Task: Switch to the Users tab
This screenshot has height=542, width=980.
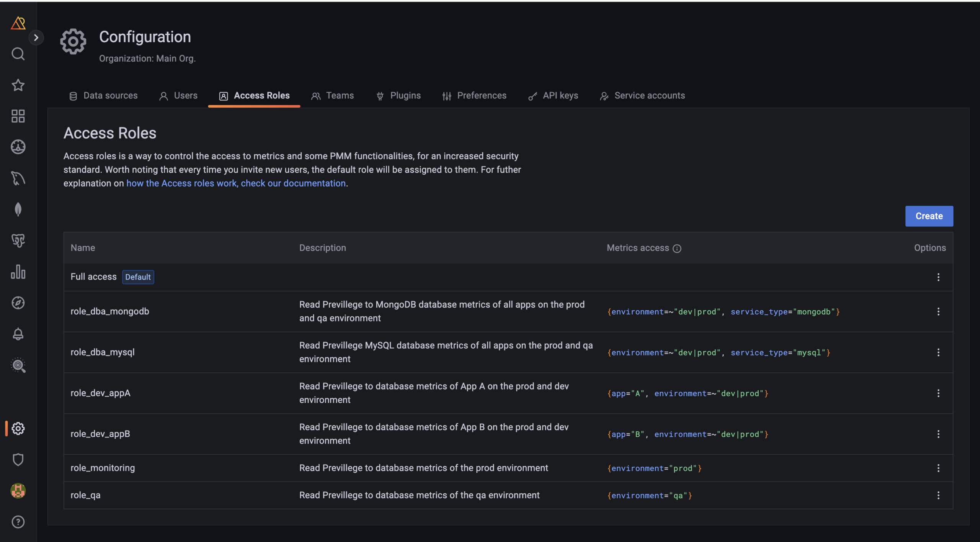Action: (x=178, y=96)
